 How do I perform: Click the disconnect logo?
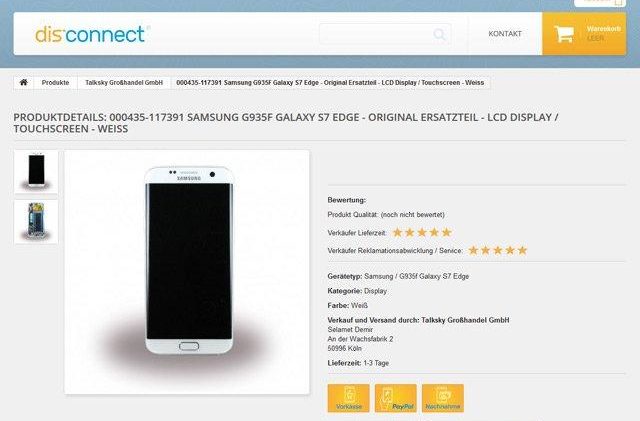92,34
